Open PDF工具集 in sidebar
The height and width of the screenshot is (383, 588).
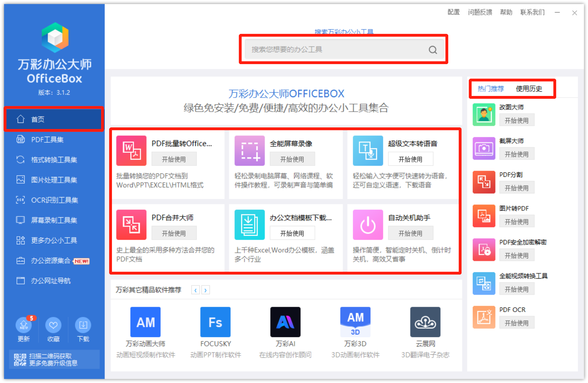pyautogui.click(x=54, y=139)
